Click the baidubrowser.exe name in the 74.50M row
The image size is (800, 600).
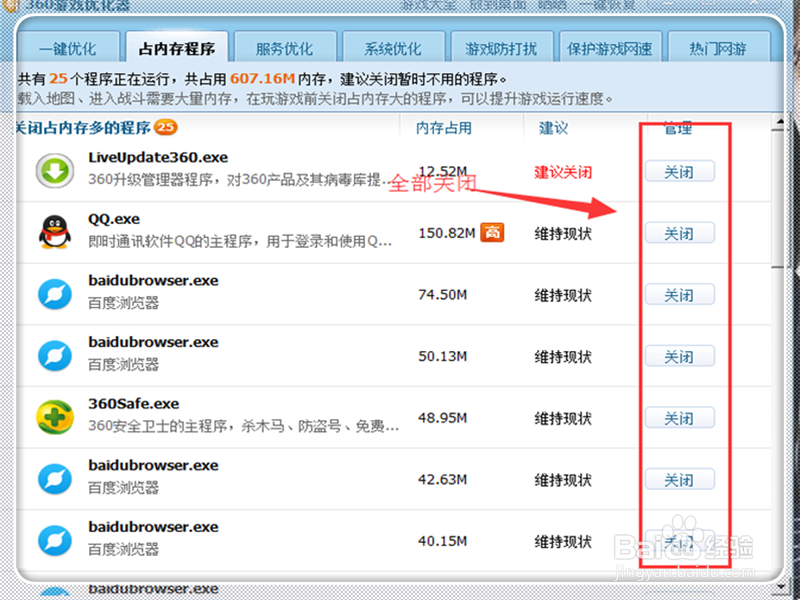pyautogui.click(x=153, y=281)
